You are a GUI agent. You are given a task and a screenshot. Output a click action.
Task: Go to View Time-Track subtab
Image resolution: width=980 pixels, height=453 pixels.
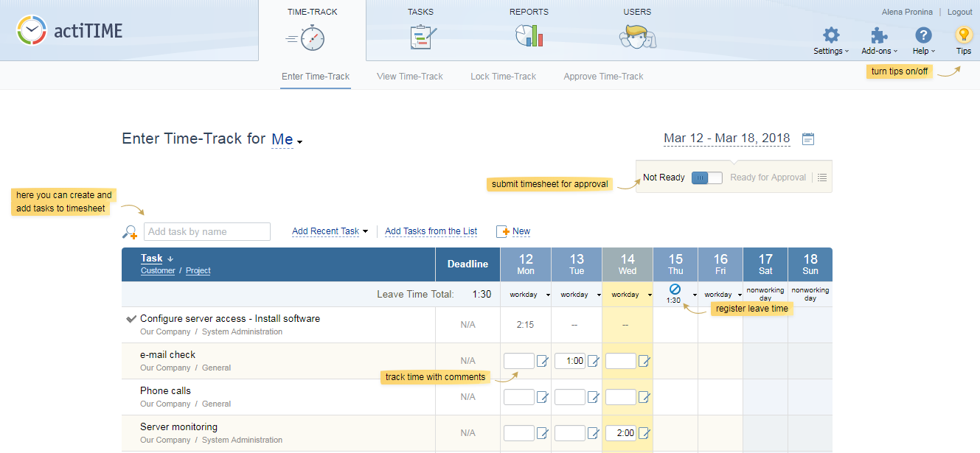pos(409,77)
